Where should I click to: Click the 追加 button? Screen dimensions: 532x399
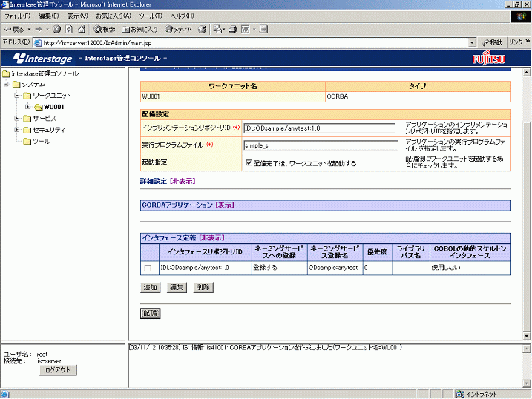[x=151, y=287]
